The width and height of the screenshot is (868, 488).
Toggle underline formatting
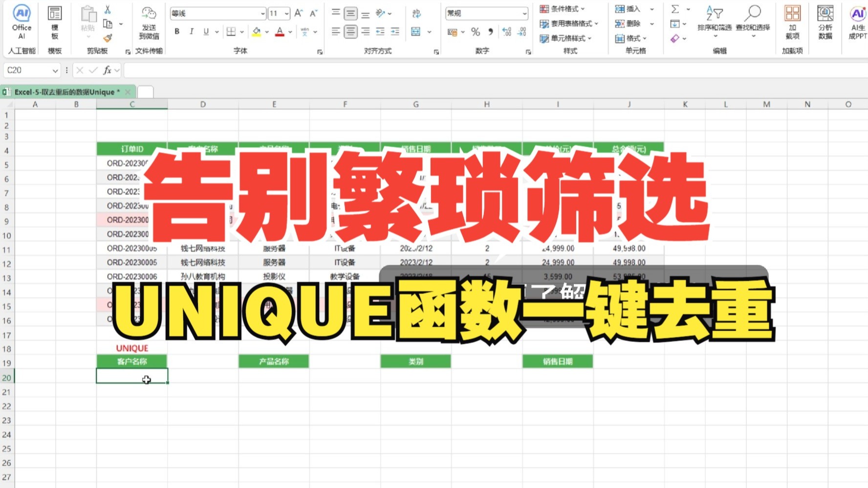tap(205, 32)
